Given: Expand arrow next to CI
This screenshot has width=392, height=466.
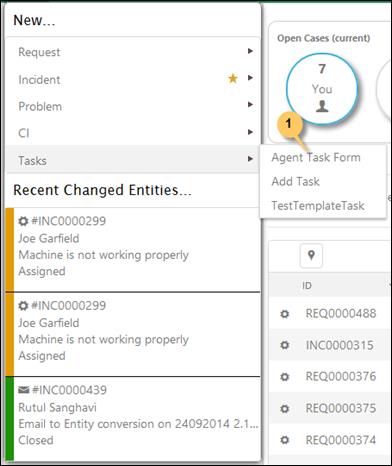Looking at the screenshot, I should click(250, 132).
